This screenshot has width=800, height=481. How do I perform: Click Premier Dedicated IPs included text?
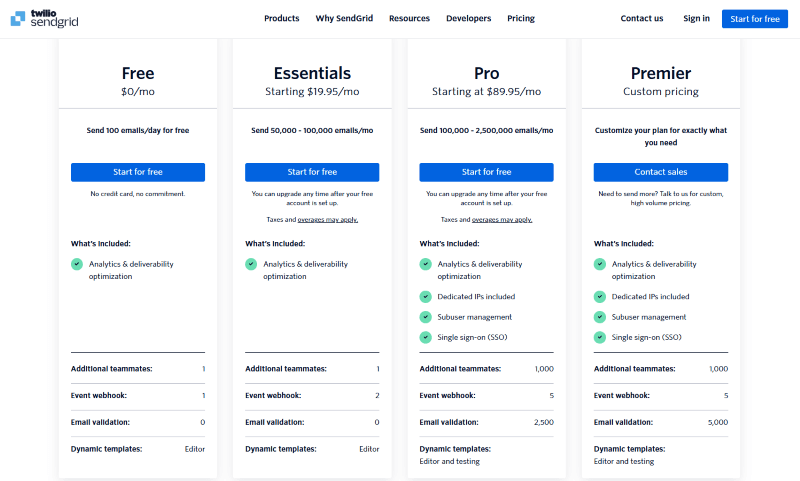coord(651,296)
